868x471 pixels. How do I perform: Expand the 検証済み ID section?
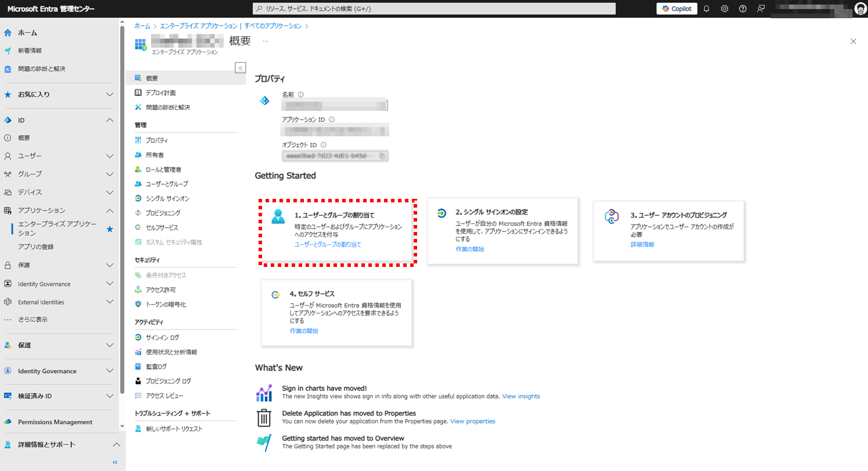tap(110, 396)
